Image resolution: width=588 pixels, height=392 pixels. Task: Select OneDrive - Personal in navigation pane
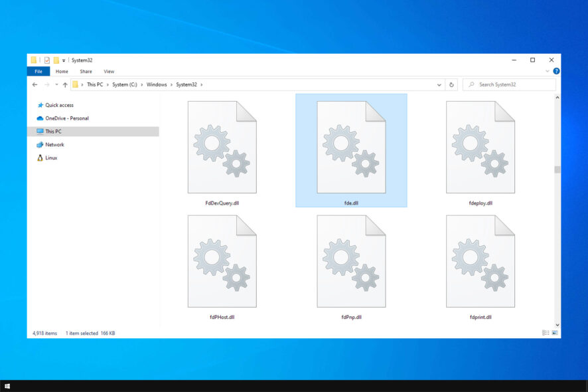click(x=67, y=118)
